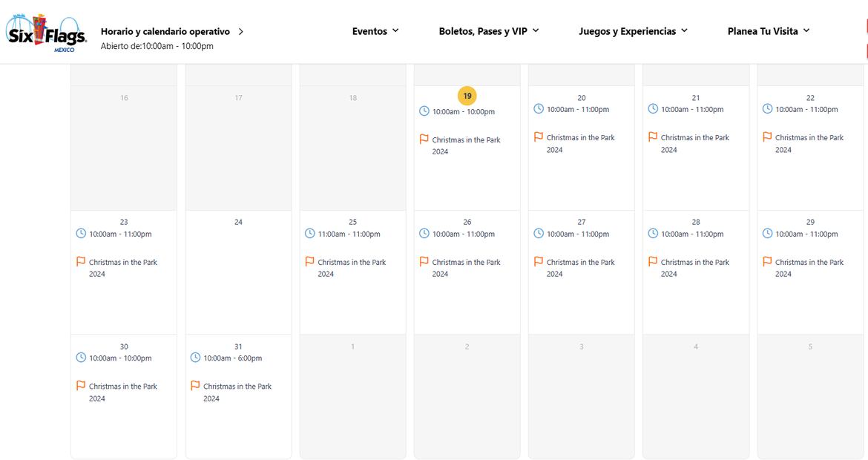Viewport: 868px width, 460px height.
Task: Click clock icon on December 30
Action: point(82,358)
